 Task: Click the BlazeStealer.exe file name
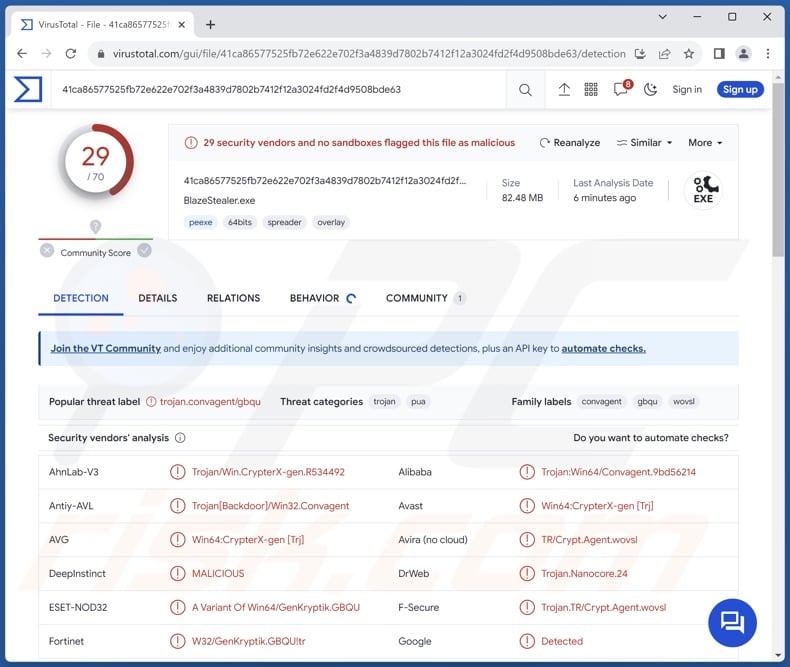pos(219,201)
